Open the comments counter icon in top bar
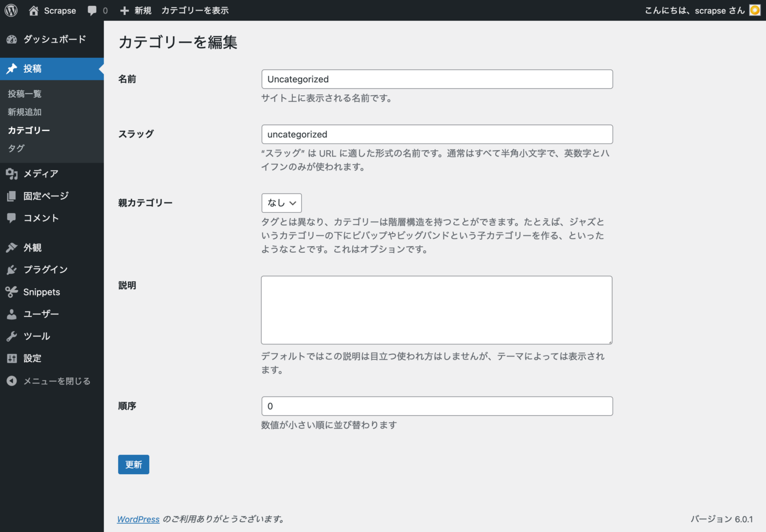Screen dimensions: 766x532 (92, 10)
